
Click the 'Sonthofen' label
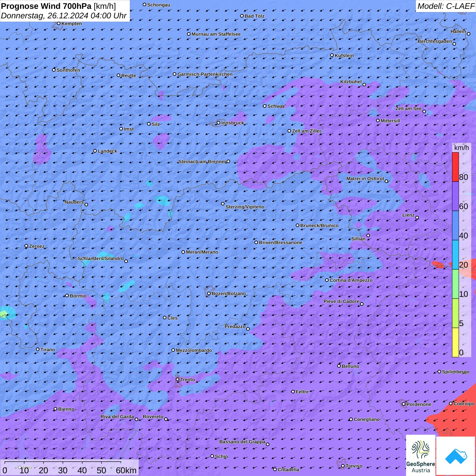[x=68, y=70]
